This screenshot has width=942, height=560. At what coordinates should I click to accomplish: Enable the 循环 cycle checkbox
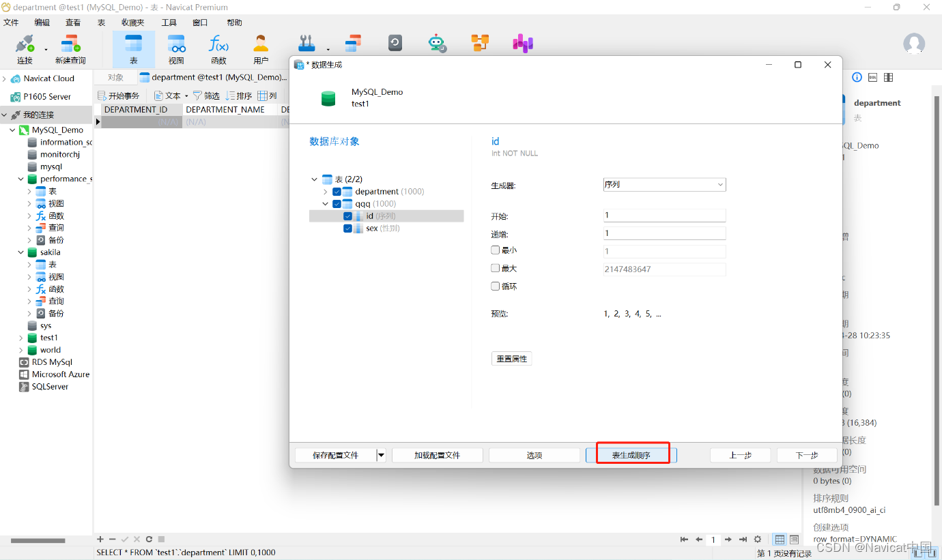click(x=496, y=286)
